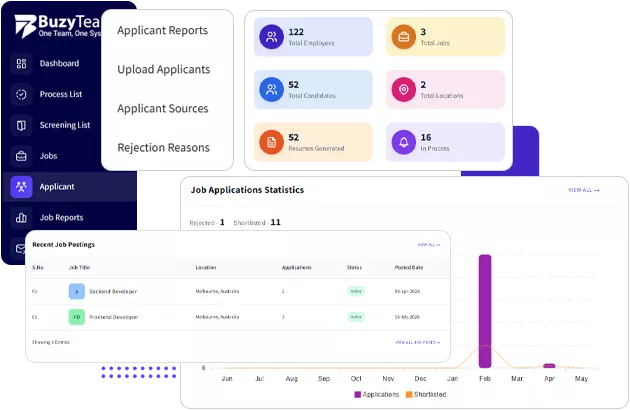Choose Applicant Reports from the submenu
This screenshot has height=410, width=630.
coord(162,31)
